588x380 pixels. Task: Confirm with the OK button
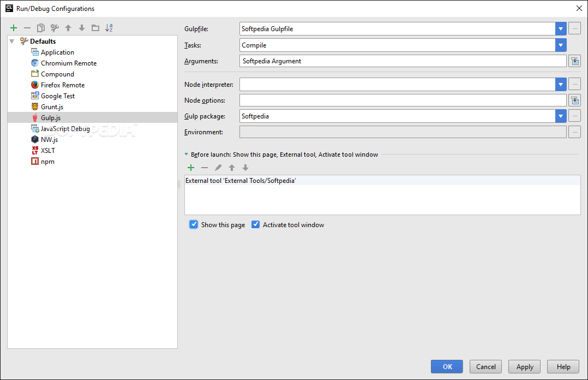click(447, 367)
